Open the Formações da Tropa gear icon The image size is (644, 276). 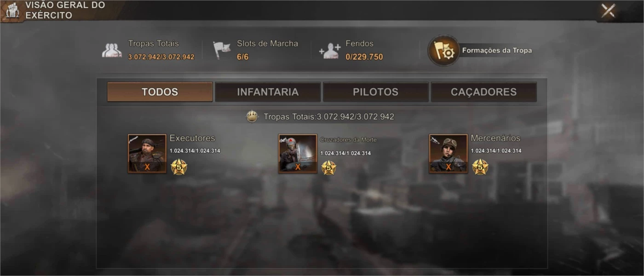click(x=444, y=51)
